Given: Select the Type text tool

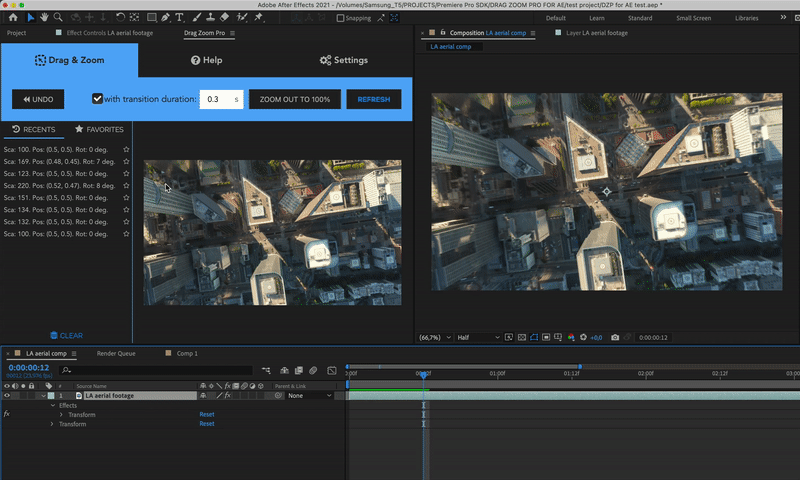Looking at the screenshot, I should tap(179, 17).
